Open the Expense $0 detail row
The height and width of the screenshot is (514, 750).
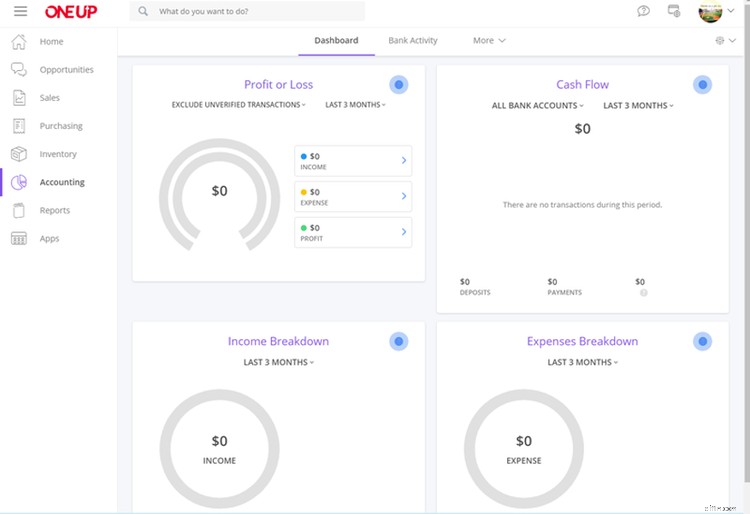(353, 196)
